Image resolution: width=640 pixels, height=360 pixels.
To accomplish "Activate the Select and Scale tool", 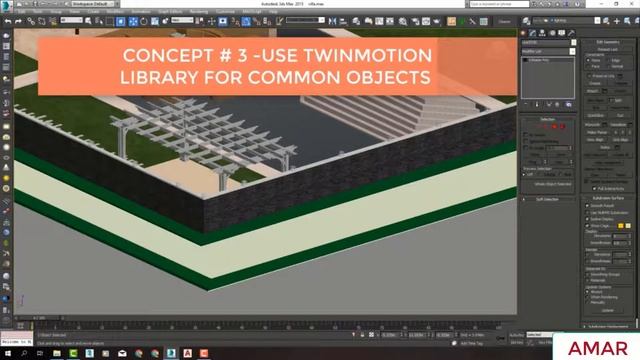I will [x=155, y=21].
